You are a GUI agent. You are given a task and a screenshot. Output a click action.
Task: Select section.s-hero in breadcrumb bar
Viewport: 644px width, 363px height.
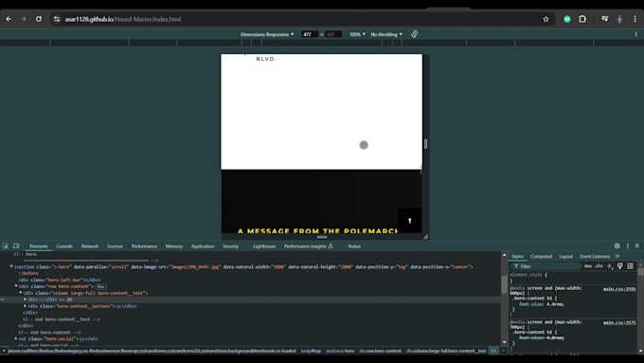[x=340, y=351]
